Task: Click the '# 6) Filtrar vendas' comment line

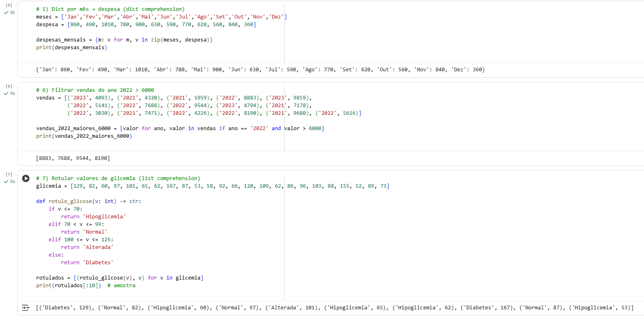Action: point(95,90)
